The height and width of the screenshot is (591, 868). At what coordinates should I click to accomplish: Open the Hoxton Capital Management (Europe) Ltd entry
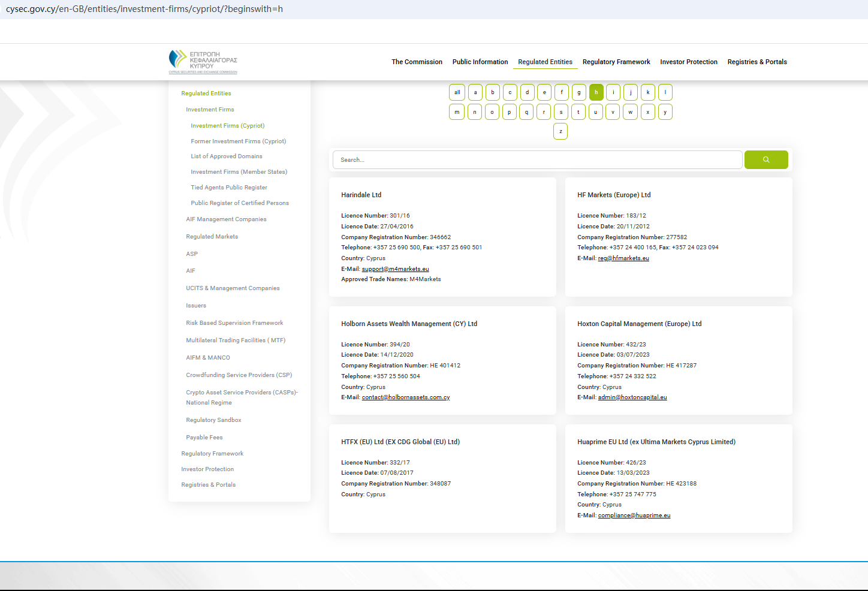click(x=639, y=324)
